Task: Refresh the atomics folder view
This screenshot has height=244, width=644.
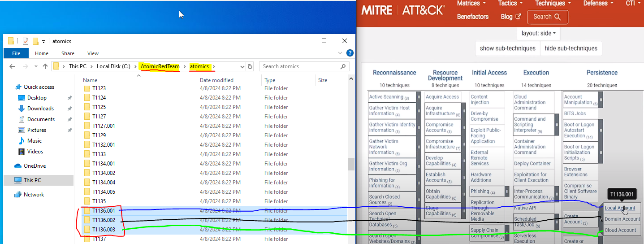Action: click(x=250, y=66)
